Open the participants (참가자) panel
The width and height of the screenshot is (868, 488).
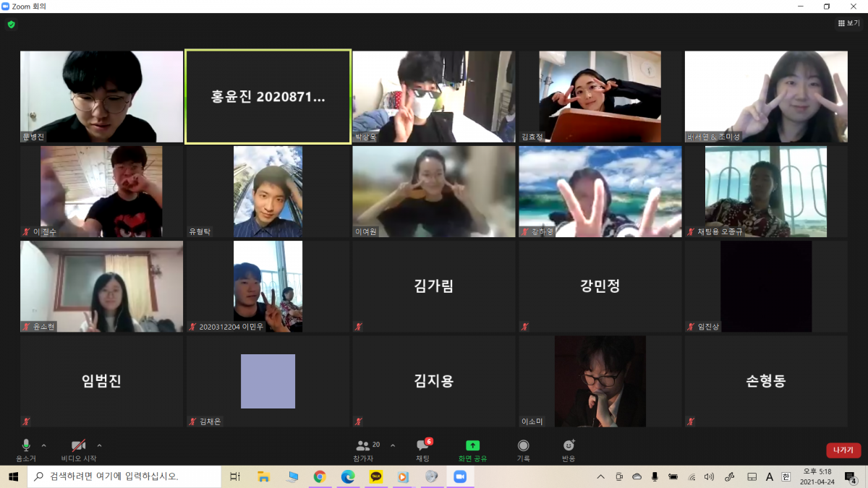coord(364,449)
